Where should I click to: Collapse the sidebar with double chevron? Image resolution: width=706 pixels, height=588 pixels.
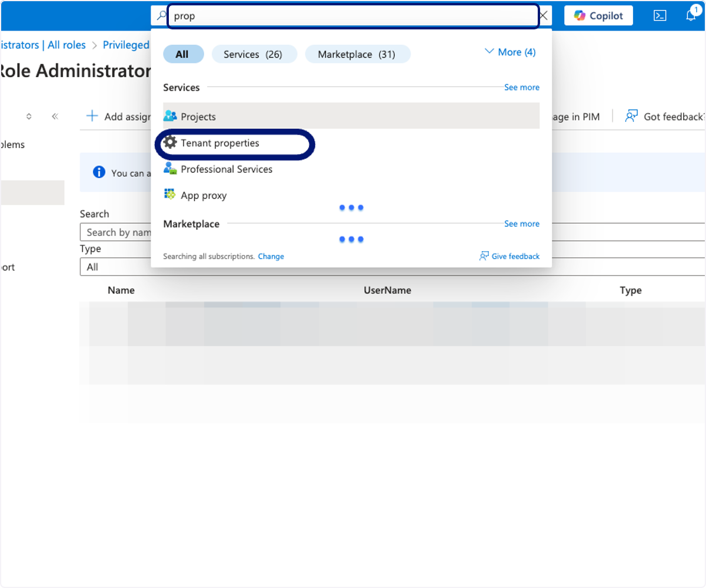[x=55, y=116]
